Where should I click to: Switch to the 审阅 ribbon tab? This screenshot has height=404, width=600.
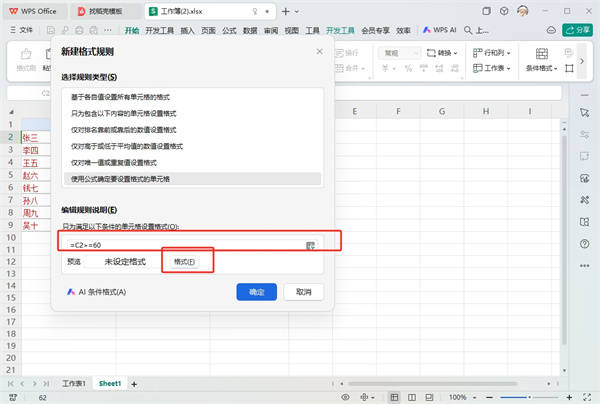coord(271,30)
